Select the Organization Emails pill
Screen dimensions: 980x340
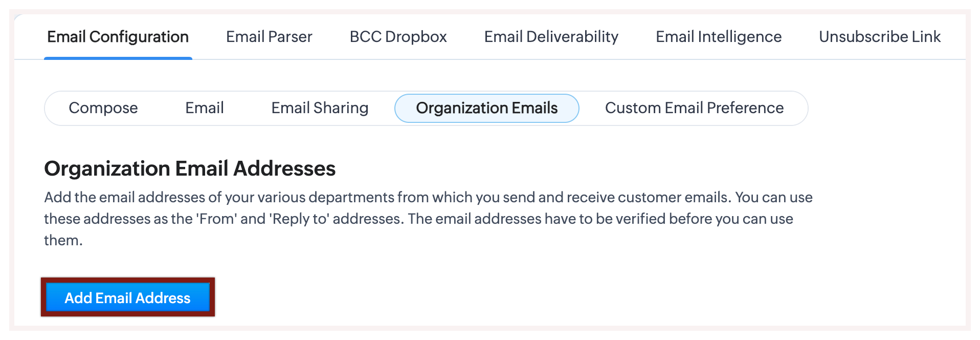click(x=486, y=108)
